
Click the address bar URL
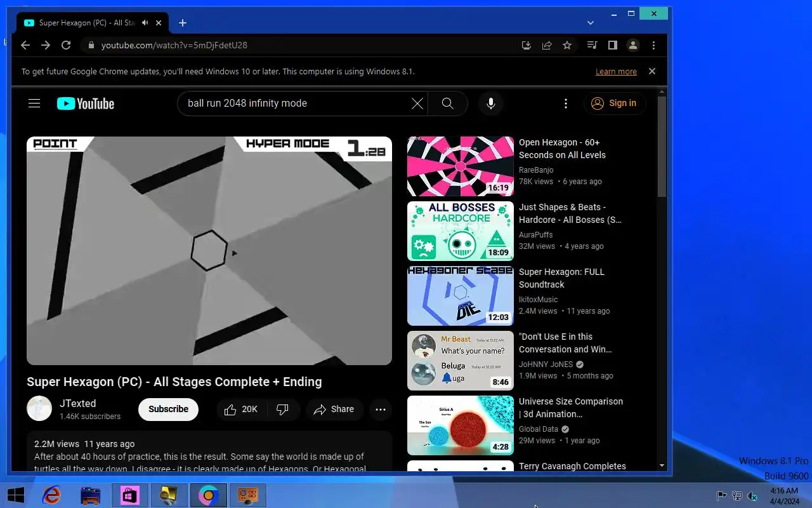coord(174,45)
